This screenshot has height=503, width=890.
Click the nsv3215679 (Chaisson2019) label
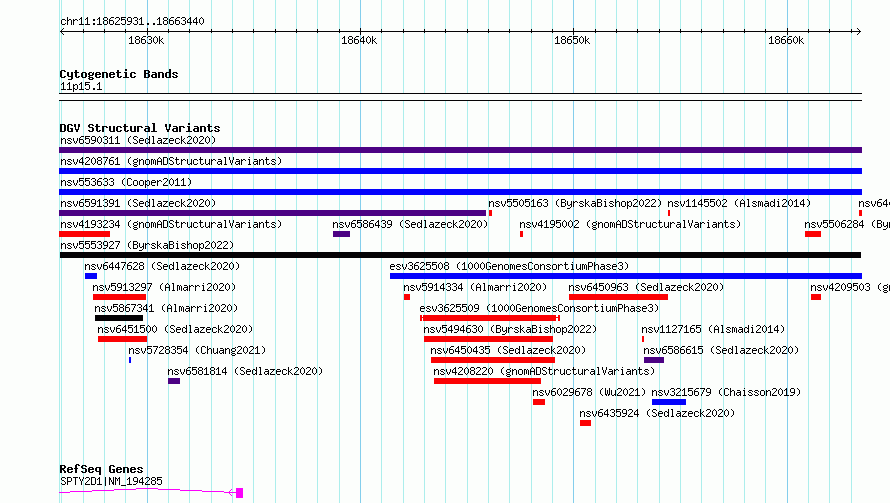(726, 392)
